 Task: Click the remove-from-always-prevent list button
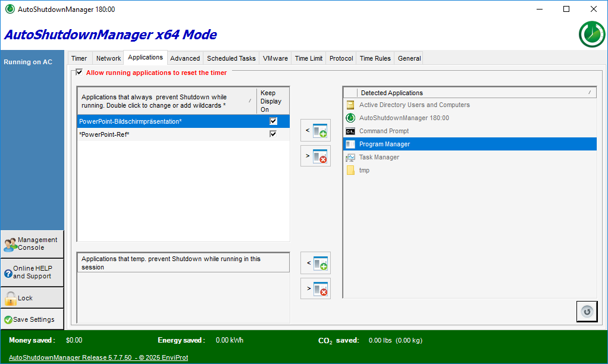pyautogui.click(x=315, y=156)
